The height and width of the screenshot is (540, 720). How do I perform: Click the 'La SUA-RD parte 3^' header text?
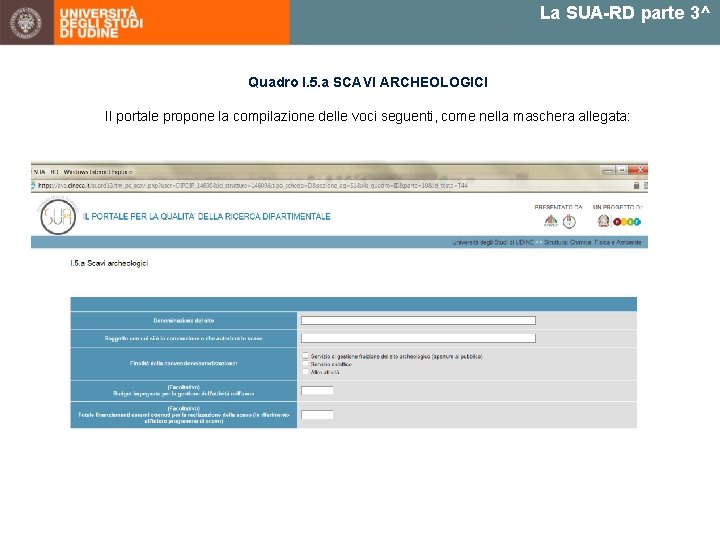pos(625,13)
